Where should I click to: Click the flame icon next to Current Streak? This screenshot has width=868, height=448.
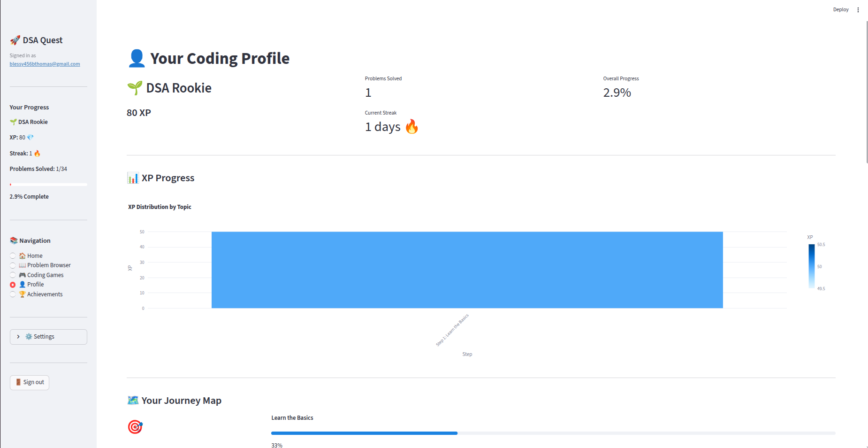411,127
